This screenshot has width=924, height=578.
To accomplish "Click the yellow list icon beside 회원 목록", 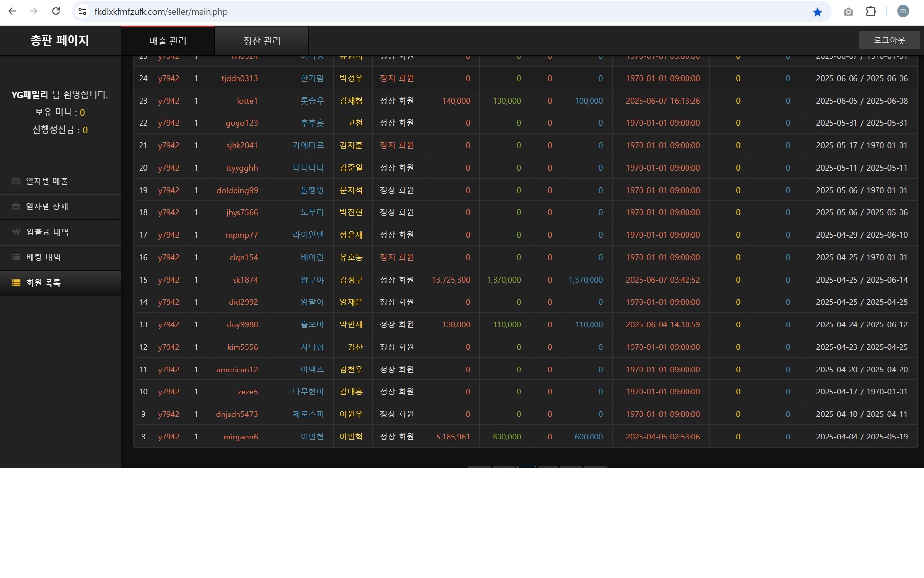I will tap(16, 283).
